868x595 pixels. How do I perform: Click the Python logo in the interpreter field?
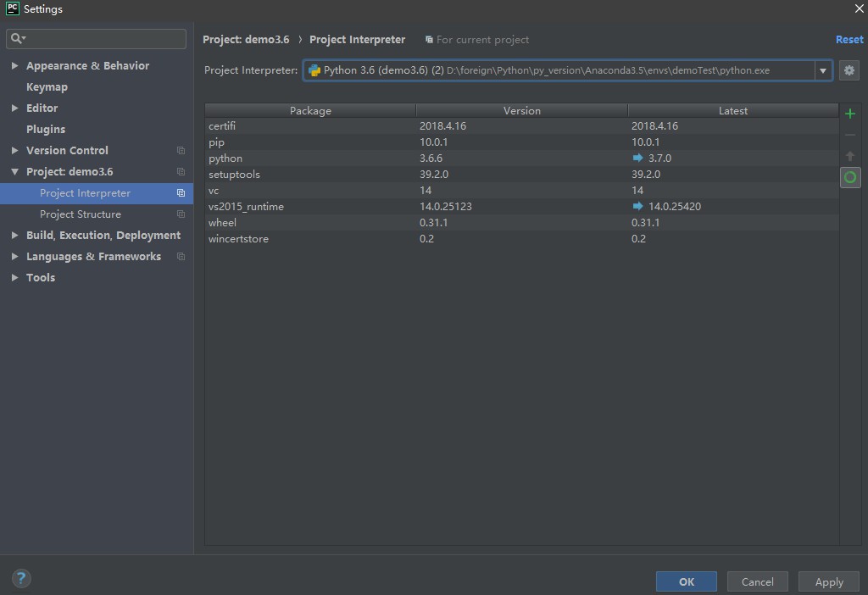click(x=314, y=70)
